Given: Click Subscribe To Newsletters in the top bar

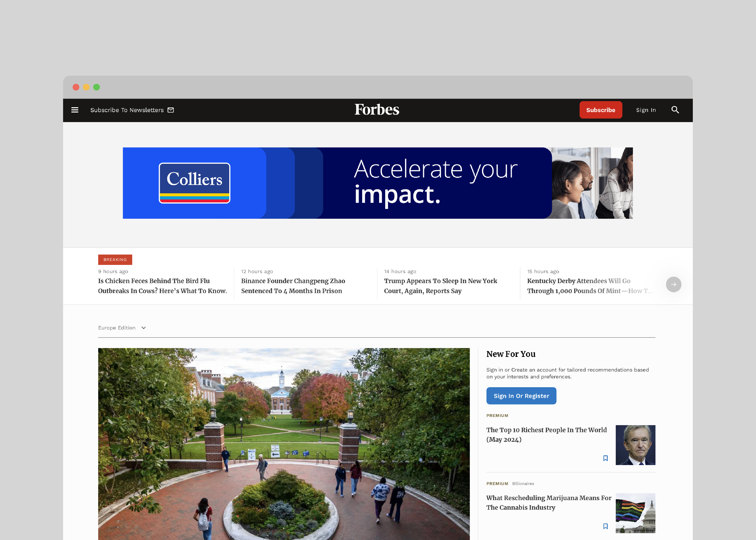Looking at the screenshot, I should [127, 110].
